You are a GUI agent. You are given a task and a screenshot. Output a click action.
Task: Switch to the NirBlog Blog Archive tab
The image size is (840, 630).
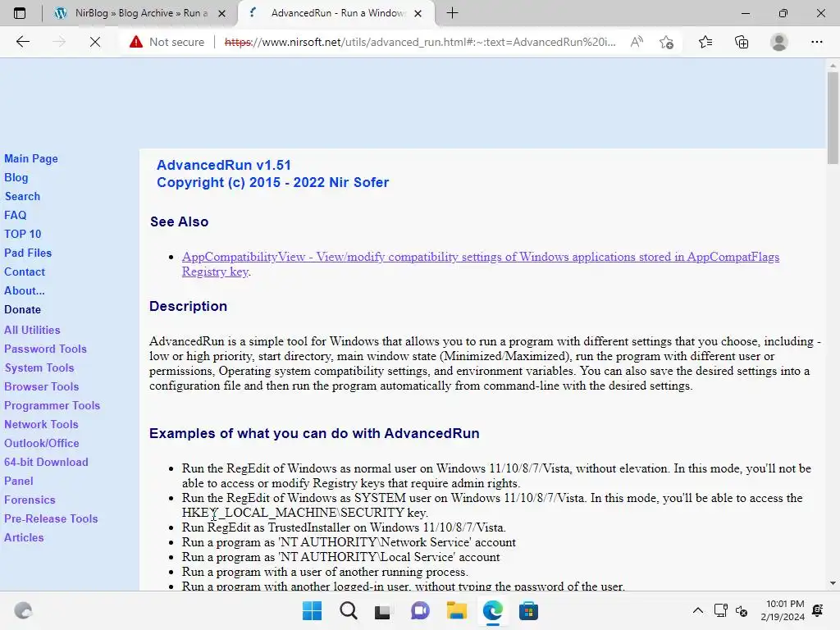coord(140,13)
